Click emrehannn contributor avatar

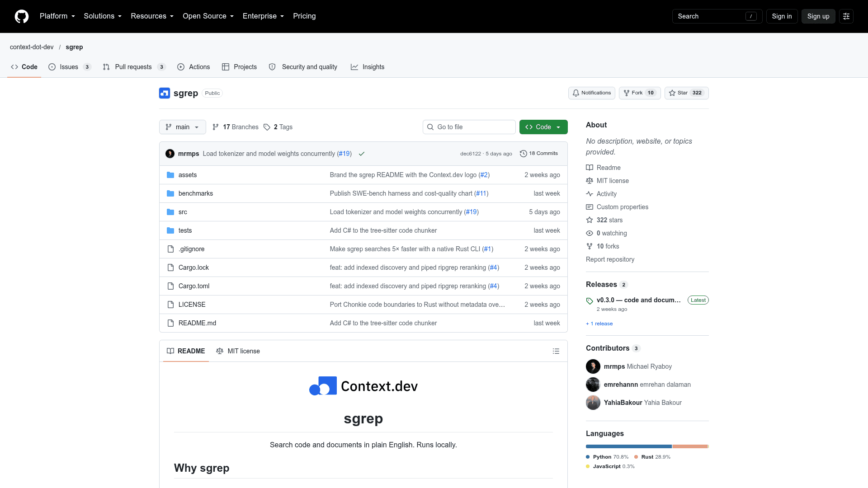[x=593, y=385]
